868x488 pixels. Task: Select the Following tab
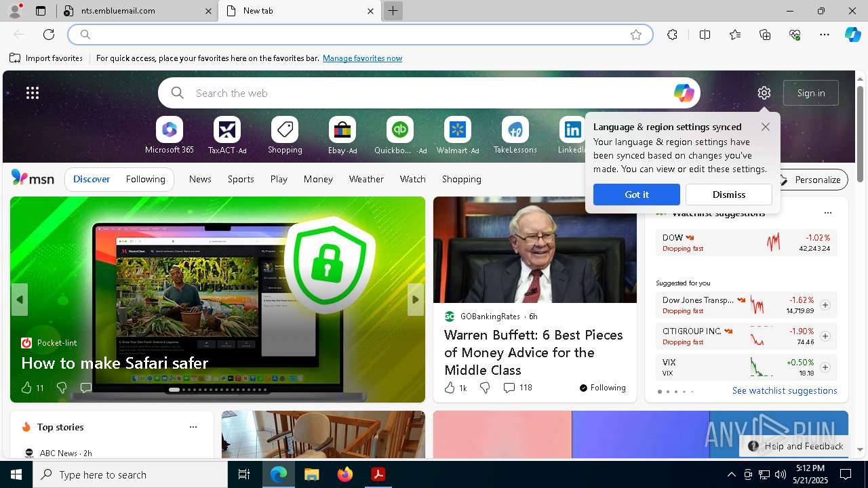(146, 180)
